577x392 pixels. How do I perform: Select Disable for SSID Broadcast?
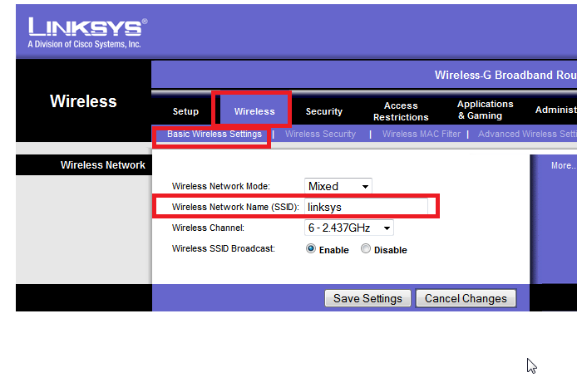(366, 249)
